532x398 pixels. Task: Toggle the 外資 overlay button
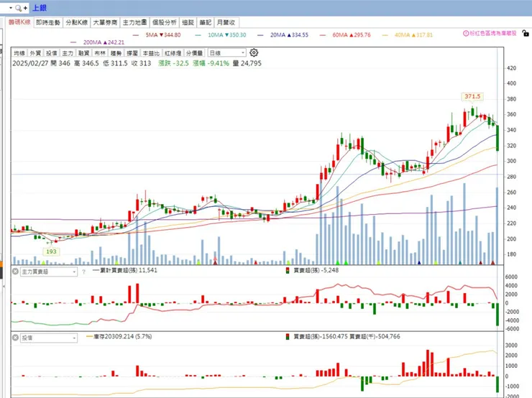pos(35,53)
